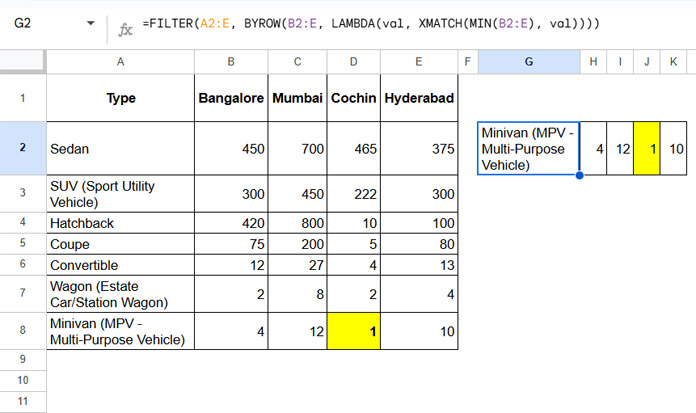
Task: Select the 'Coupe' cell
Action: point(120,243)
